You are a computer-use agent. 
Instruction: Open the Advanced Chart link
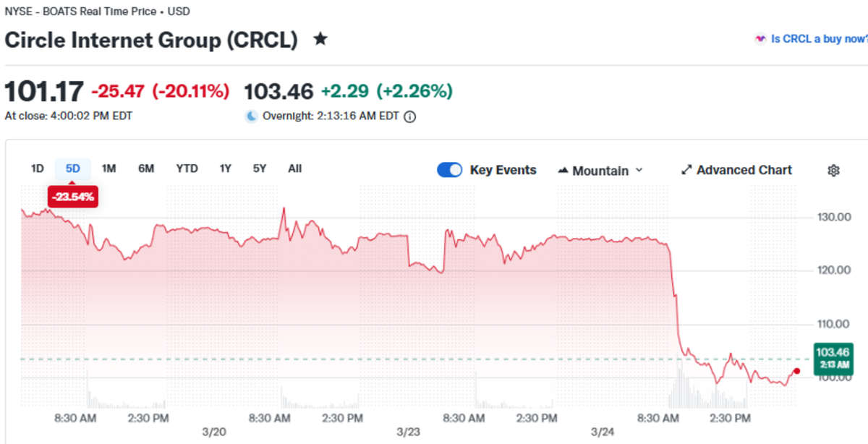pos(744,171)
